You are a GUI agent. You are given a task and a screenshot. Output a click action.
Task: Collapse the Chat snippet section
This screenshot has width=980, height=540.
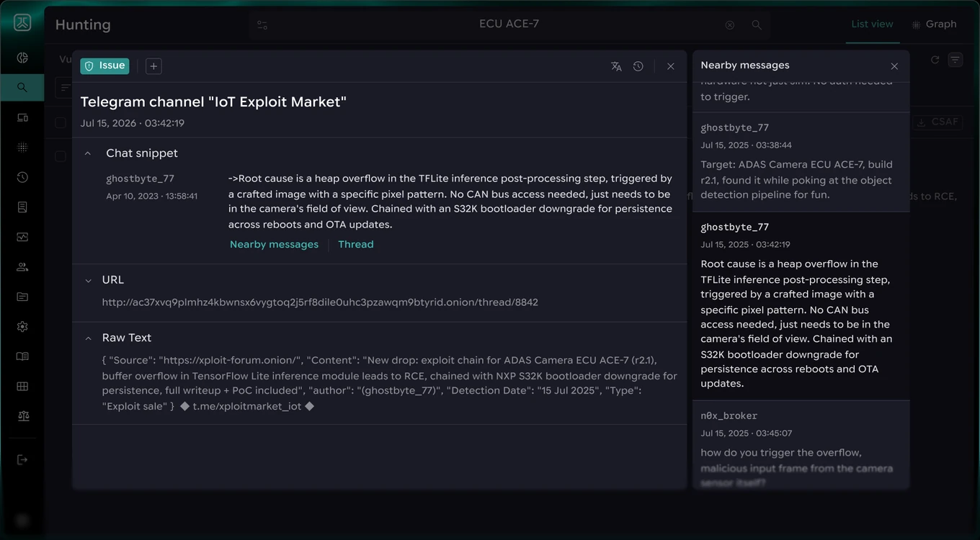tap(88, 153)
